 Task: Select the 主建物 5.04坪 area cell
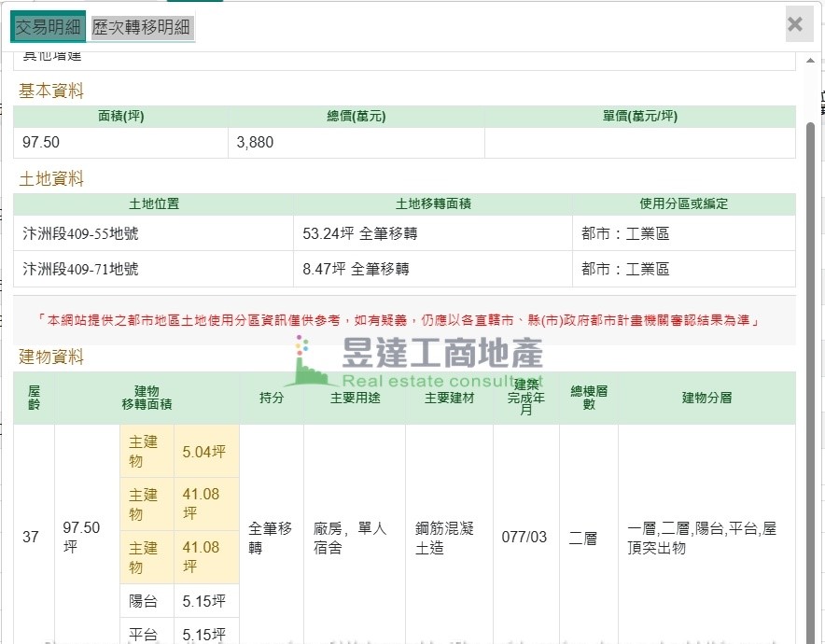(203, 452)
